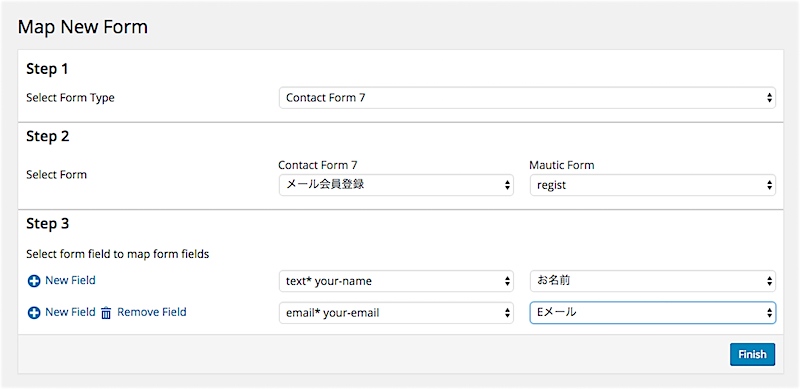Click the Select Form Type label
Screen dimensions: 800x389
[70, 98]
